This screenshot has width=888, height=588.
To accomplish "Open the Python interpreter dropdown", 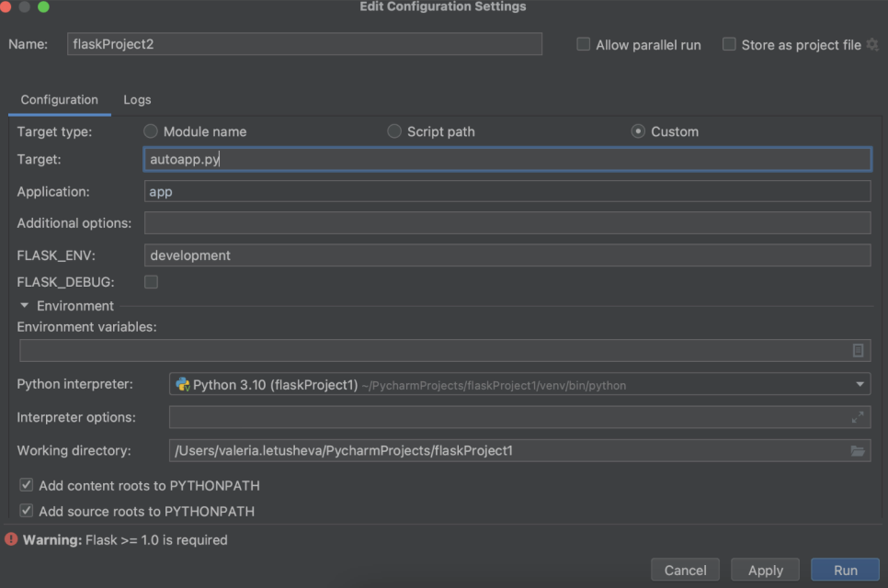I will pyautogui.click(x=860, y=385).
